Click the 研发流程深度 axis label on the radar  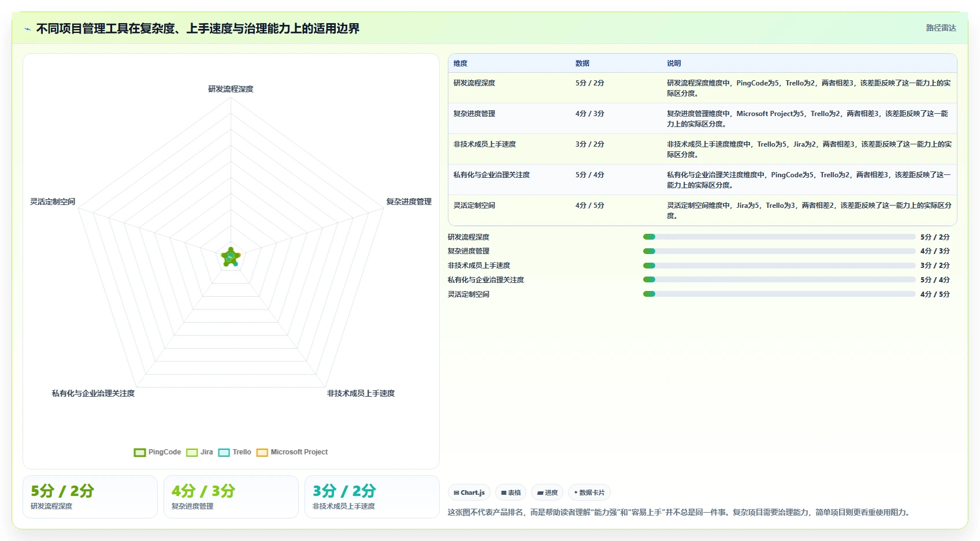(231, 89)
